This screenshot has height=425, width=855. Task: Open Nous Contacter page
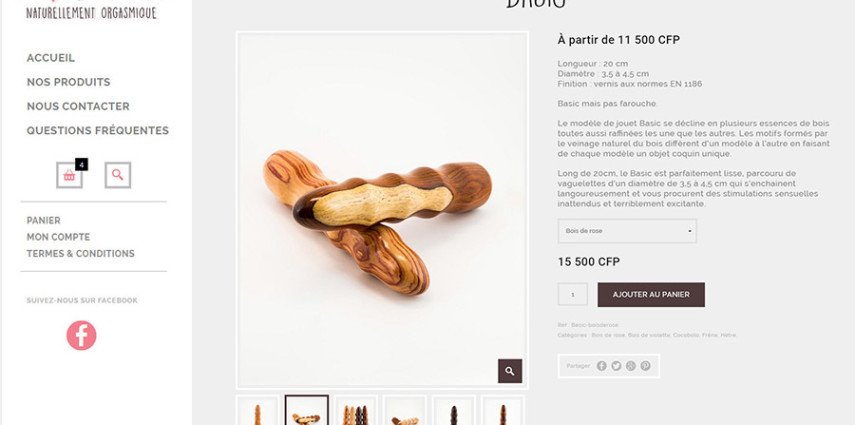click(78, 106)
